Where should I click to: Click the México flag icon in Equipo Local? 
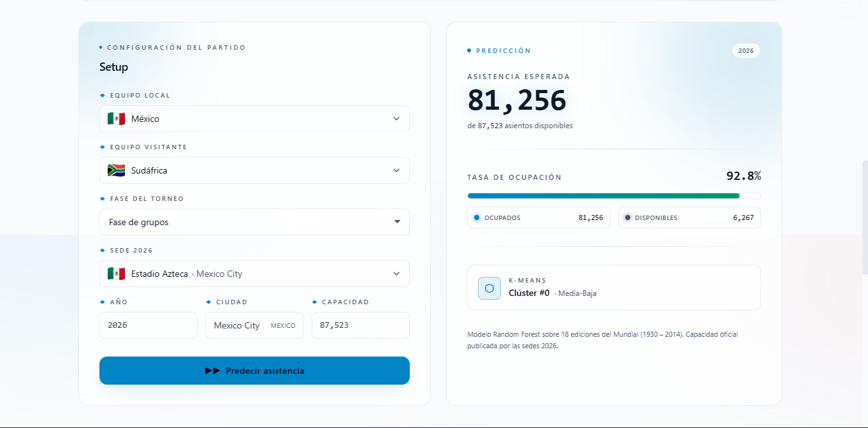click(x=116, y=119)
